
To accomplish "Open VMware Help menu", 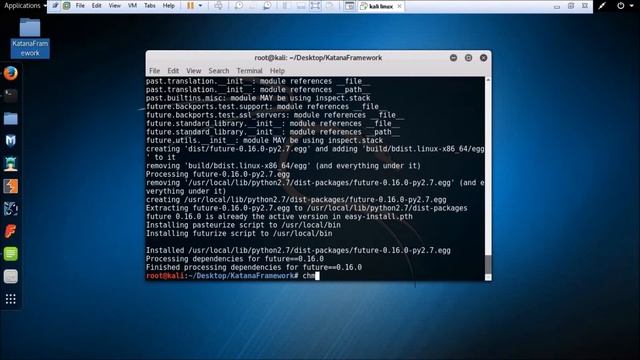I will coord(169,6).
